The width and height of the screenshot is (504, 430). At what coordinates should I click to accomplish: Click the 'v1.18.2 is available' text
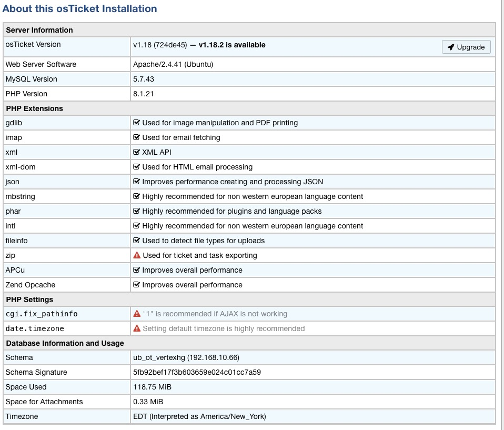(232, 45)
